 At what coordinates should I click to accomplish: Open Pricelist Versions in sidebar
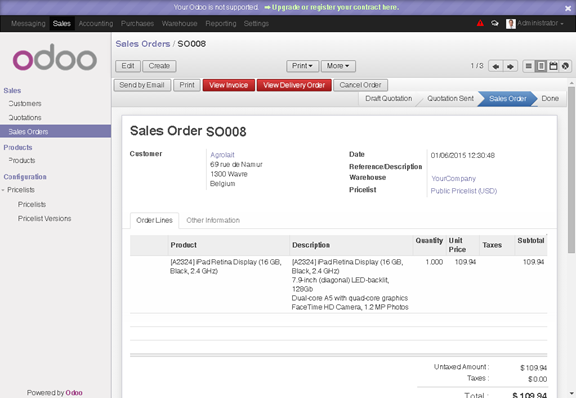[x=44, y=219]
